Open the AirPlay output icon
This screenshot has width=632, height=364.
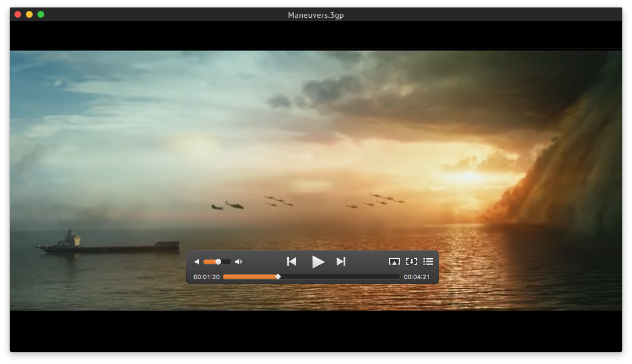tap(394, 262)
